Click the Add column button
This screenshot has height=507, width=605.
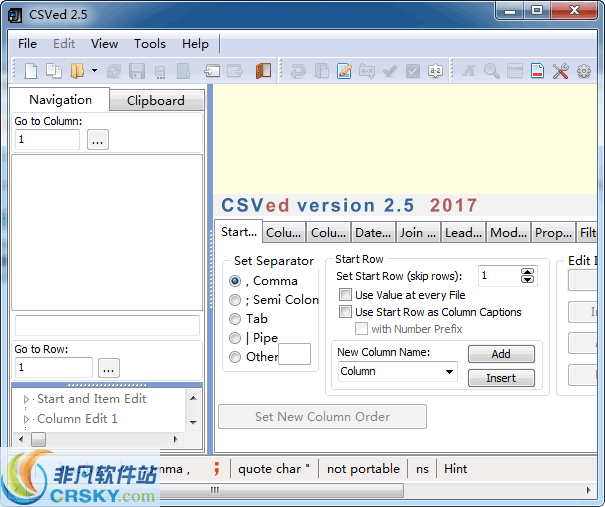[x=501, y=354]
